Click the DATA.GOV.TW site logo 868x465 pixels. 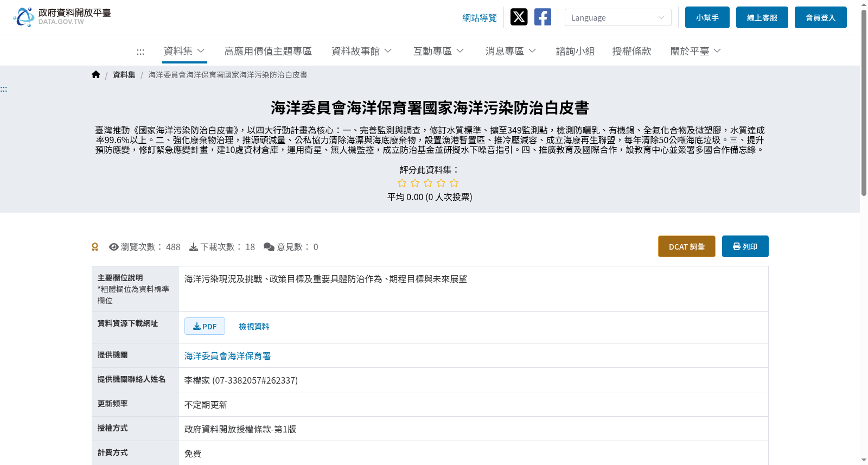(x=62, y=17)
